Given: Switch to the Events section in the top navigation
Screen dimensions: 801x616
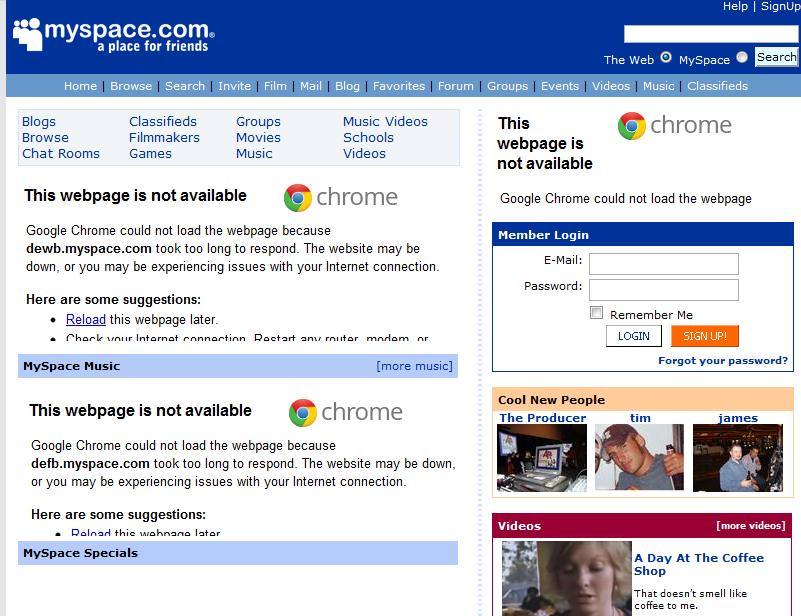Looking at the screenshot, I should [560, 86].
